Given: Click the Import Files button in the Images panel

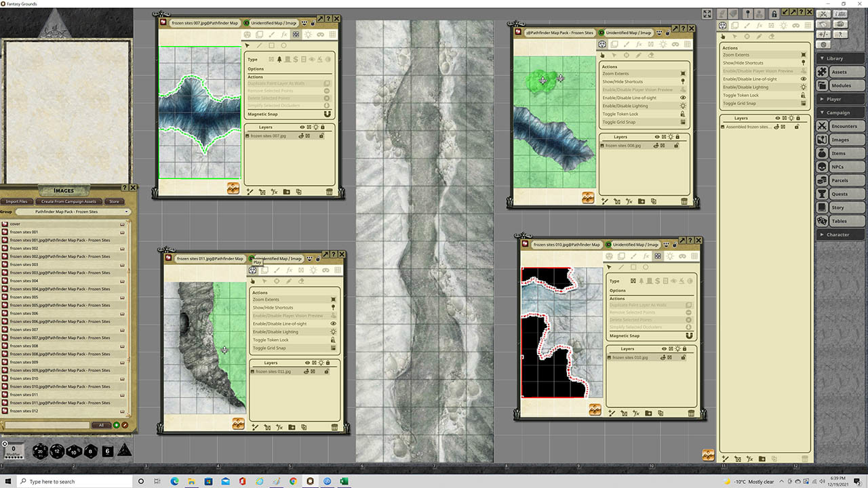Looking at the screenshot, I should [17, 201].
